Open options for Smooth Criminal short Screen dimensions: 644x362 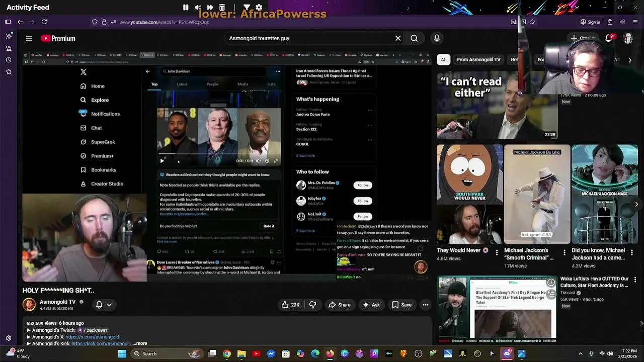click(564, 252)
